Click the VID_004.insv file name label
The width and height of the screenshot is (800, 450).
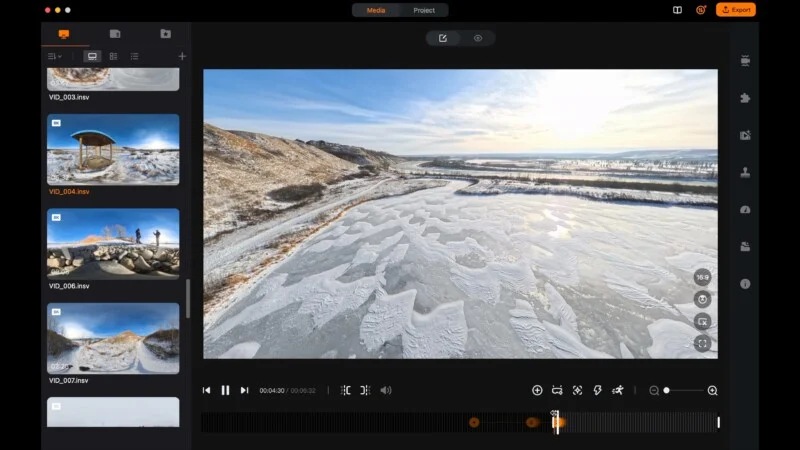point(69,192)
